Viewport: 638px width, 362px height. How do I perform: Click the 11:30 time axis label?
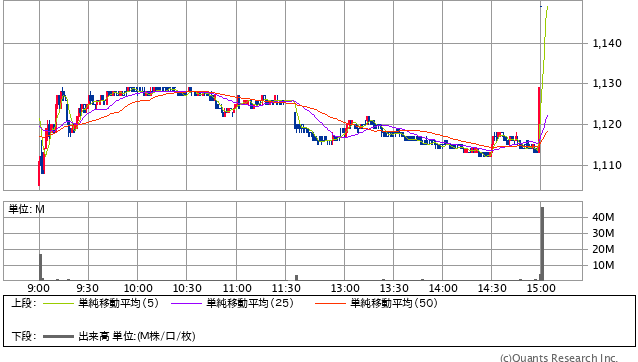[286, 288]
